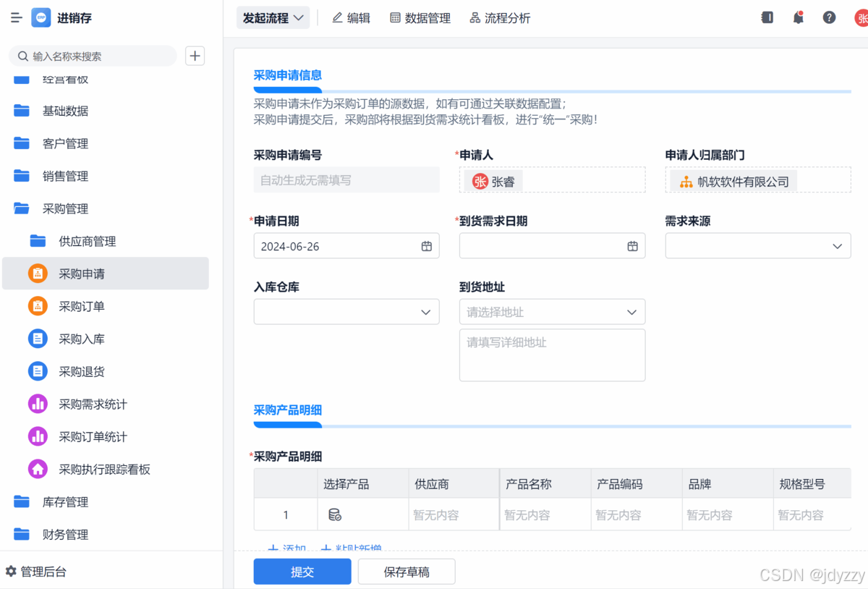Screen dimensions: 868x589
Task: Click the 财务管理 folder icon
Action: point(22,534)
